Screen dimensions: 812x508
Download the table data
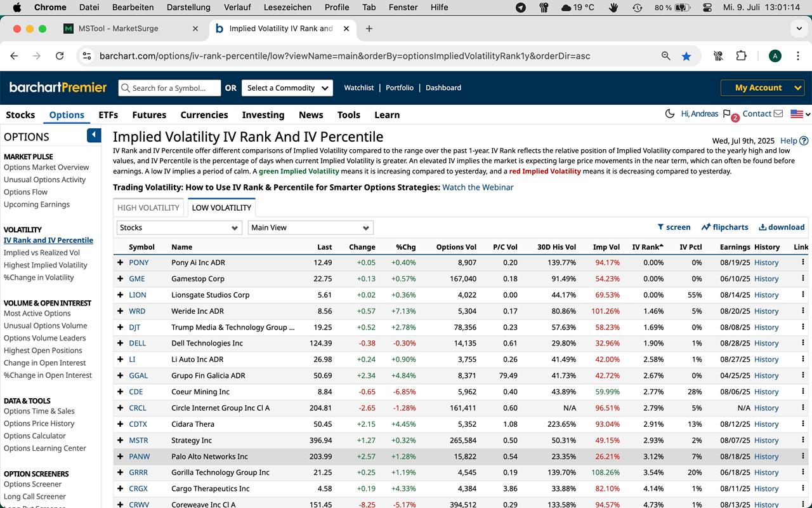782,227
